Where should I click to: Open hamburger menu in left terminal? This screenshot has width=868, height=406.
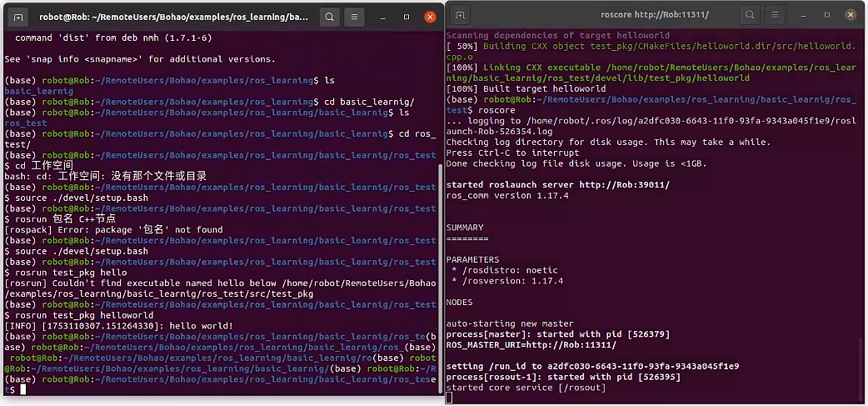(354, 18)
